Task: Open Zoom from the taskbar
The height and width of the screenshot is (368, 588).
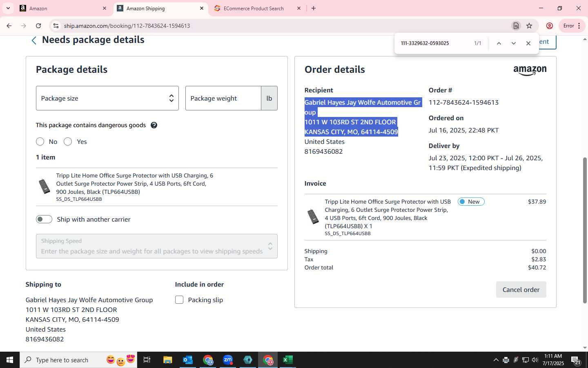Action: [228, 360]
